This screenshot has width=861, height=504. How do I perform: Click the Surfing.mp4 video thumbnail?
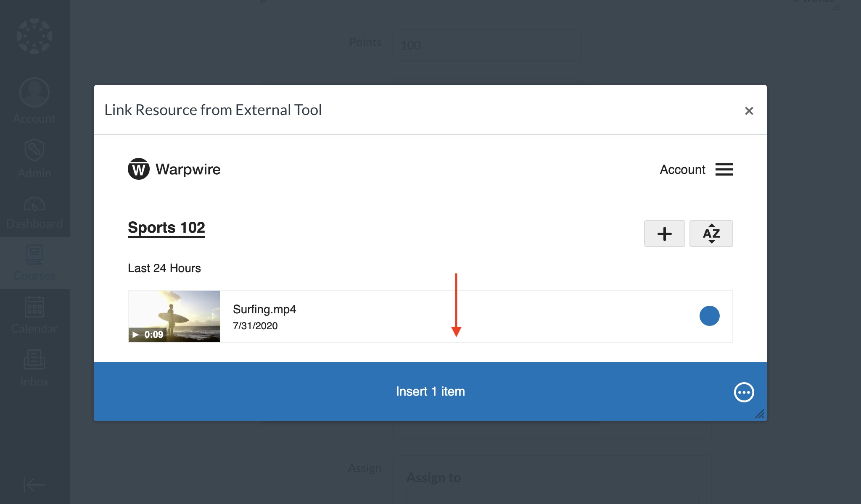(174, 316)
